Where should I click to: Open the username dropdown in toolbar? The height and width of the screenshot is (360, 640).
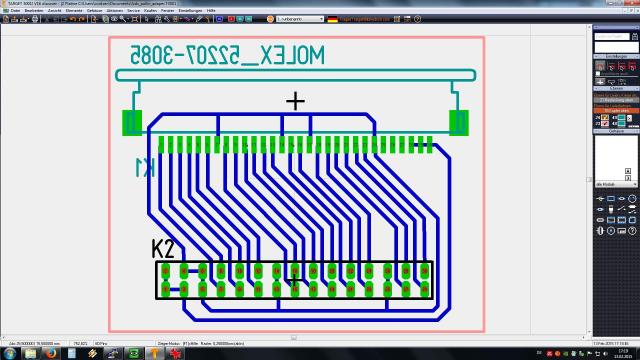(300, 19)
